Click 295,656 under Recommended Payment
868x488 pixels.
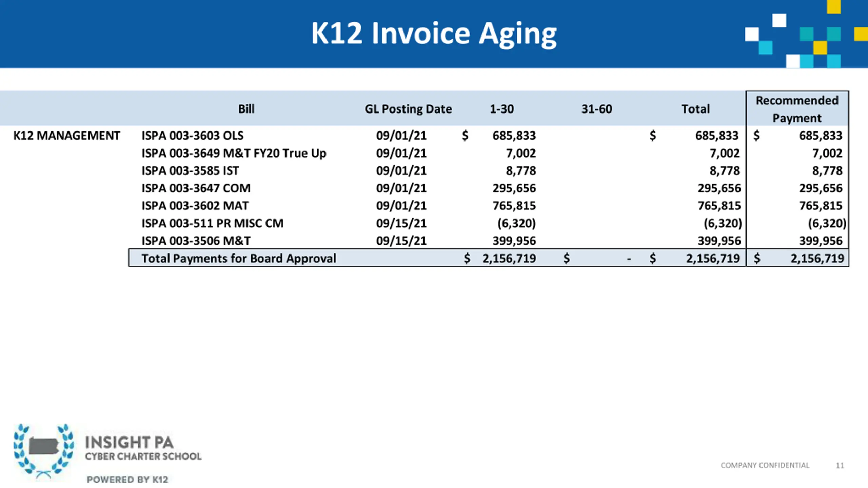tap(821, 188)
